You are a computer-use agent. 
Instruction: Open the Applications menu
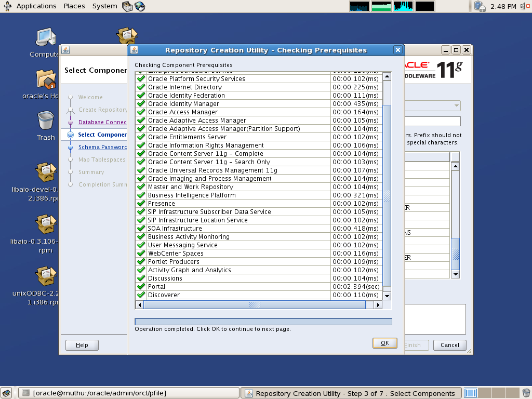[x=36, y=6]
